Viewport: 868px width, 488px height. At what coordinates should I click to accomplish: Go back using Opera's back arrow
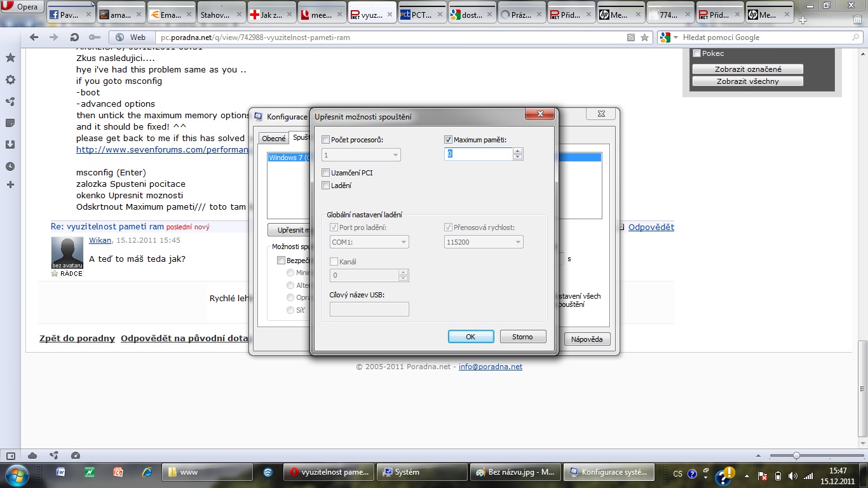pos(34,37)
